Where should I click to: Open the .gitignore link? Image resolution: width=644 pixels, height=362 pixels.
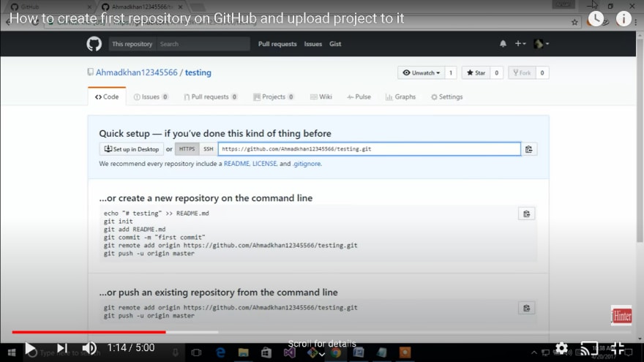click(x=307, y=163)
